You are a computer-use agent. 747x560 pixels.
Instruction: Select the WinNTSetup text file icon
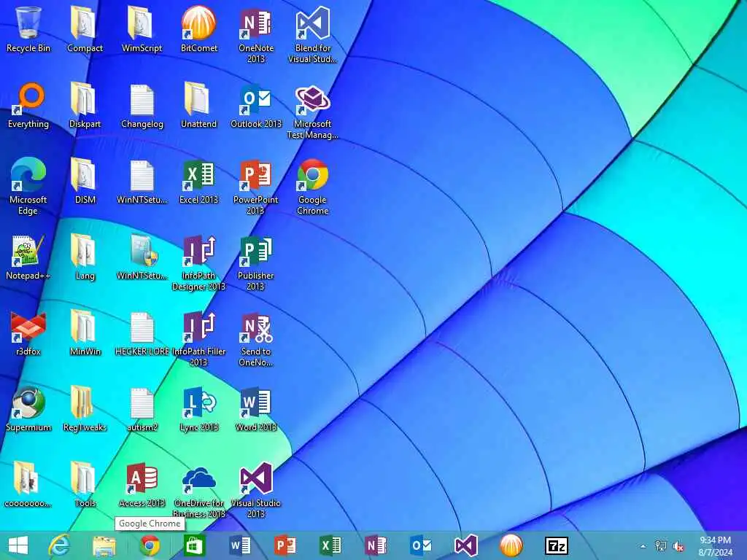142,181
